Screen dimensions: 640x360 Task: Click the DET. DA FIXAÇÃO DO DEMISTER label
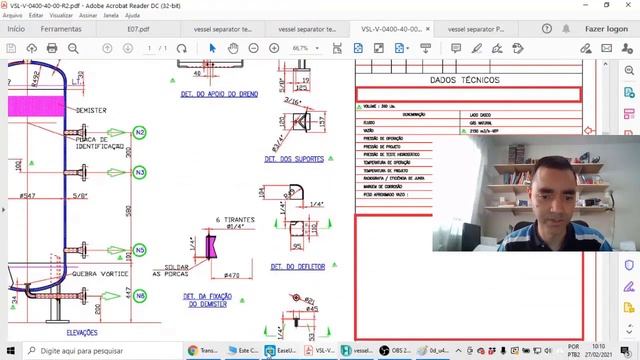(208, 300)
